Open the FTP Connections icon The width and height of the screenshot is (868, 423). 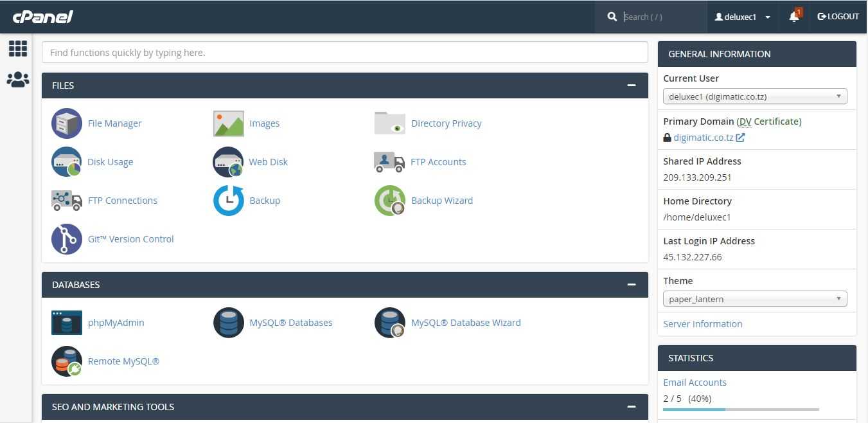[x=67, y=201]
